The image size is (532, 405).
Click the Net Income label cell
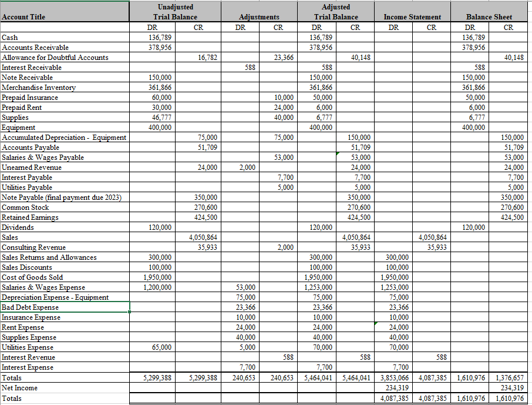click(21, 388)
